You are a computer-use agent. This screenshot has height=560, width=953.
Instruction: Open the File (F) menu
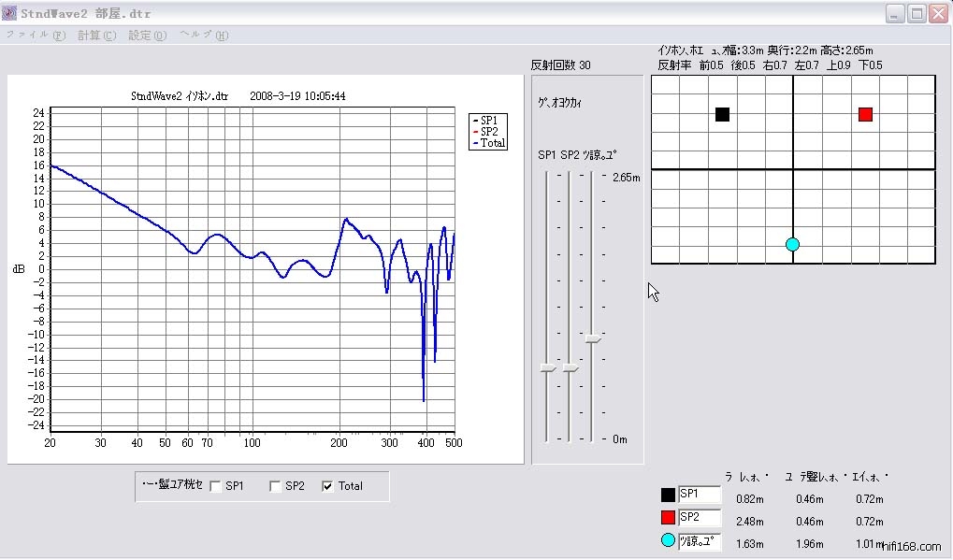(x=36, y=36)
